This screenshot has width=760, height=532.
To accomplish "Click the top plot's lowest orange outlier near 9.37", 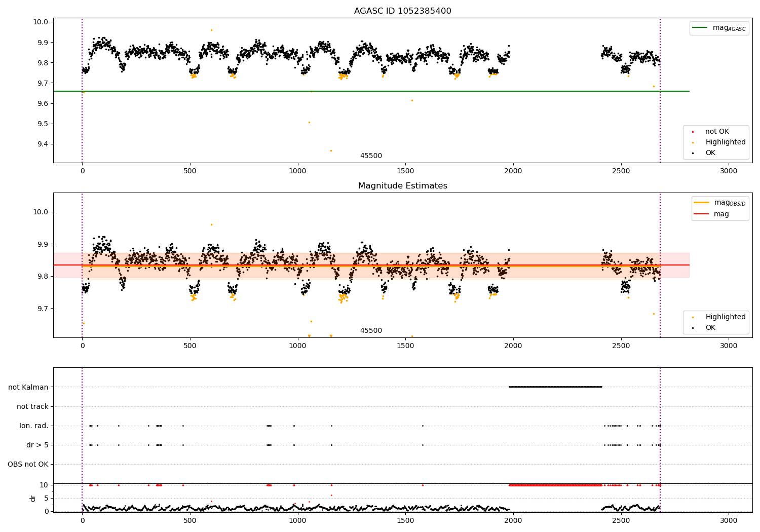I will point(331,150).
